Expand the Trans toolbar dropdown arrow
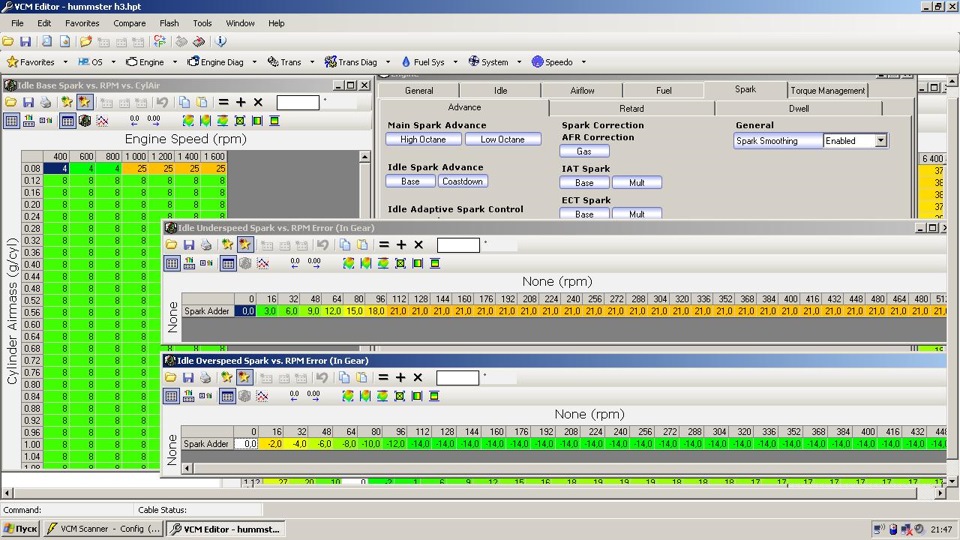The width and height of the screenshot is (960, 540). coord(312,62)
